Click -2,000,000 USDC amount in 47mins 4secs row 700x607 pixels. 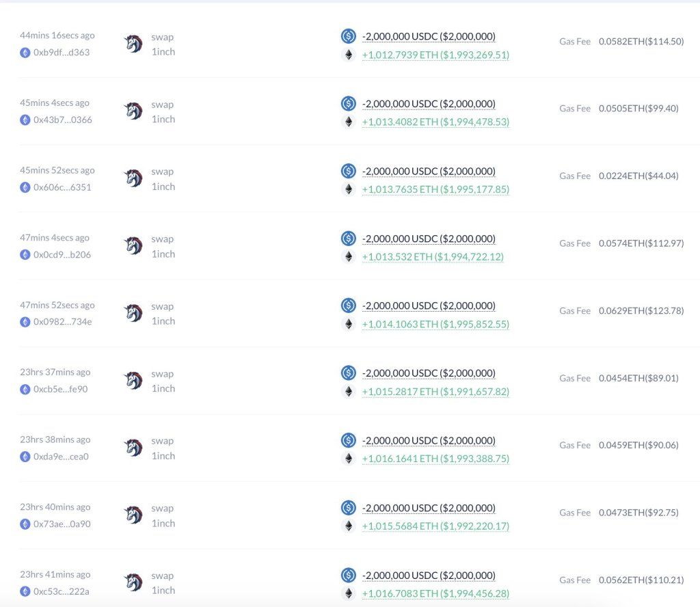pyautogui.click(x=429, y=239)
